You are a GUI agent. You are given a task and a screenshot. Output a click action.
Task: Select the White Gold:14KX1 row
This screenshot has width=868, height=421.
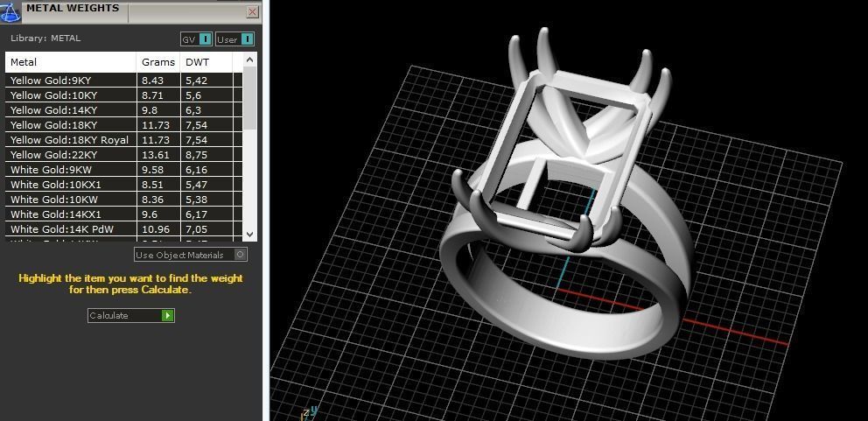tap(124, 214)
